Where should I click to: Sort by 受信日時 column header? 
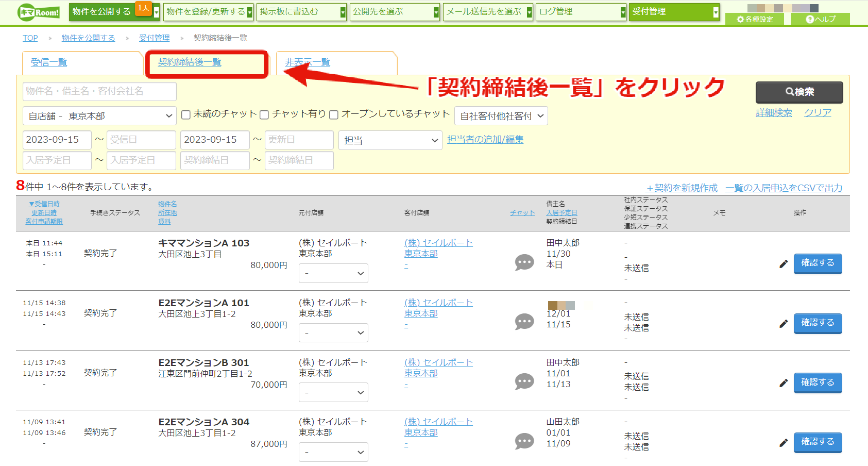pyautogui.click(x=44, y=204)
